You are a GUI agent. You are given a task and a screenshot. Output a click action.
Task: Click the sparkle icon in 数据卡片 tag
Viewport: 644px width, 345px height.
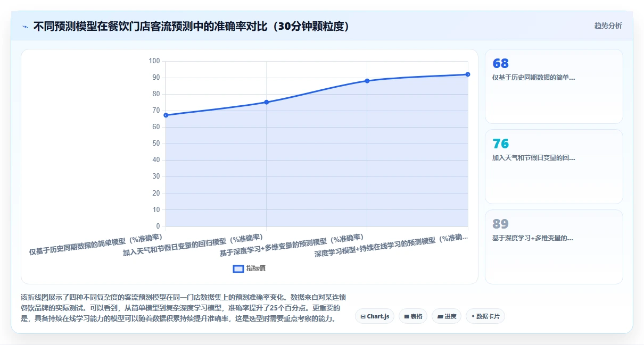[x=473, y=316]
